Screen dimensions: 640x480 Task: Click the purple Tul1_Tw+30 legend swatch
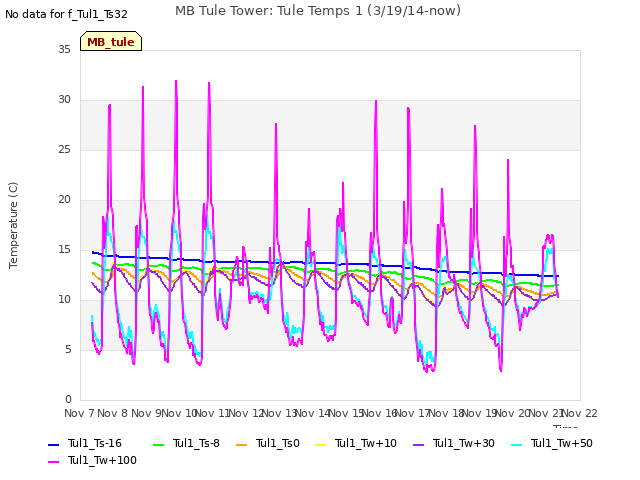(x=419, y=444)
